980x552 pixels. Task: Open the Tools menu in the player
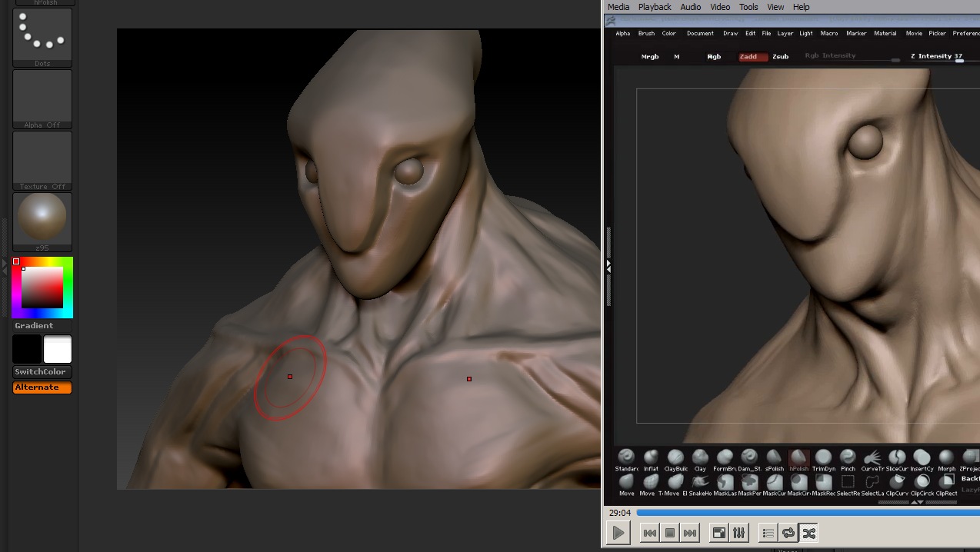[x=748, y=7]
